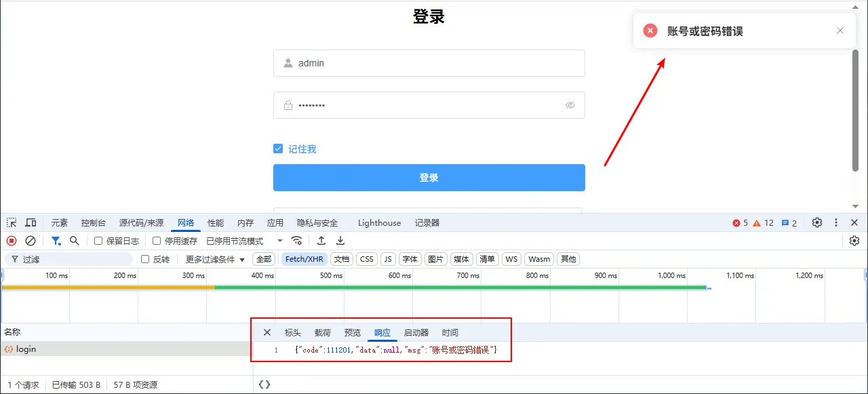
Task: Show the 12 warnings count
Action: click(x=763, y=222)
